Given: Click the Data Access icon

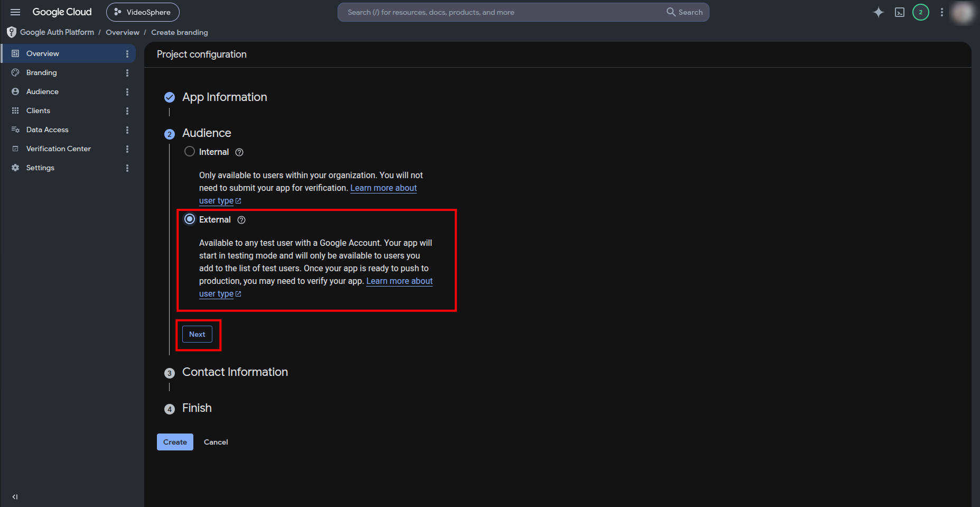Looking at the screenshot, I should pos(15,130).
